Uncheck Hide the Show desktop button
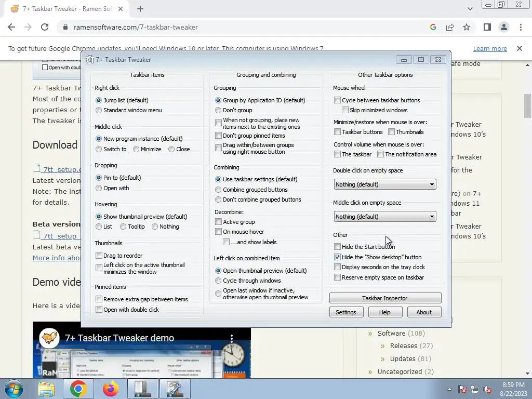Image resolution: width=532 pixels, height=399 pixels. coord(337,257)
